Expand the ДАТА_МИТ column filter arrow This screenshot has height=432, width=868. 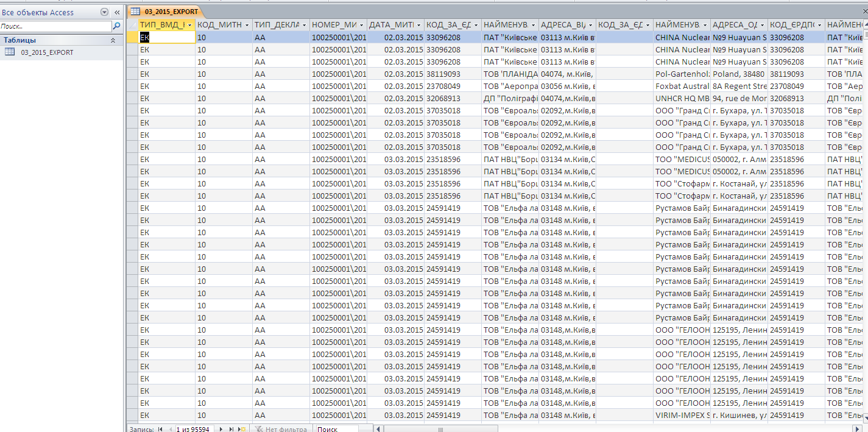tap(418, 25)
